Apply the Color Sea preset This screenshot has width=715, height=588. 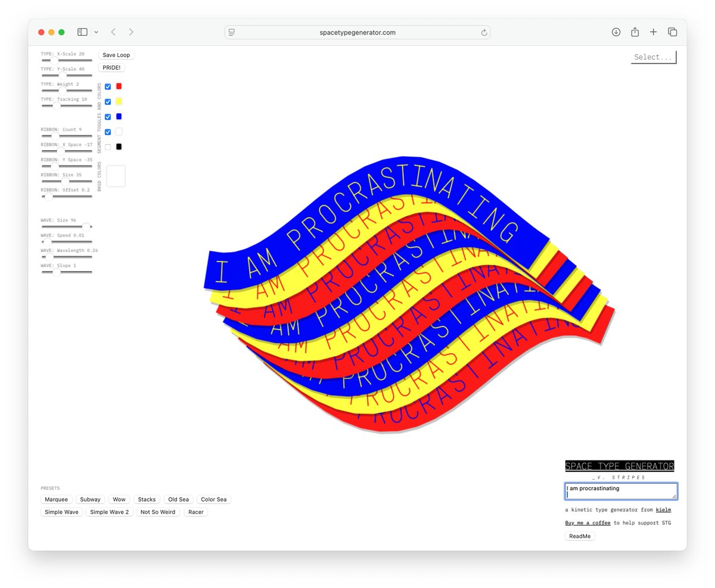[x=213, y=499]
